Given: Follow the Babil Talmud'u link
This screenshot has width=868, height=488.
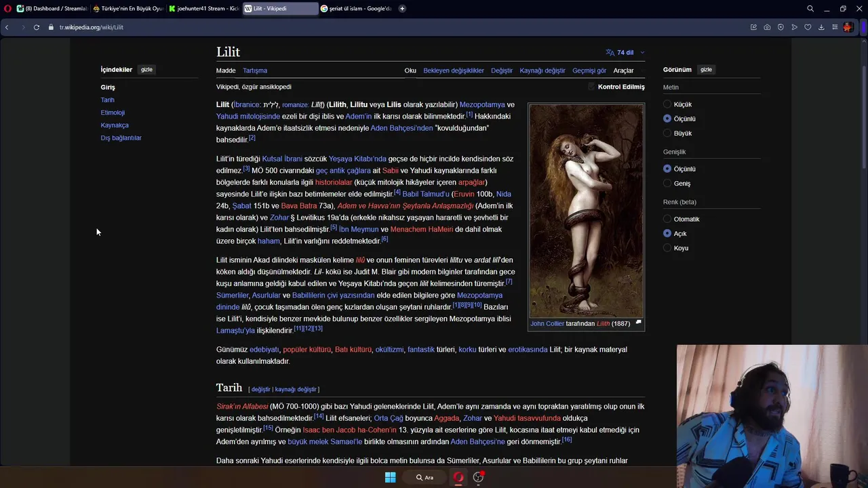Looking at the screenshot, I should click(426, 194).
